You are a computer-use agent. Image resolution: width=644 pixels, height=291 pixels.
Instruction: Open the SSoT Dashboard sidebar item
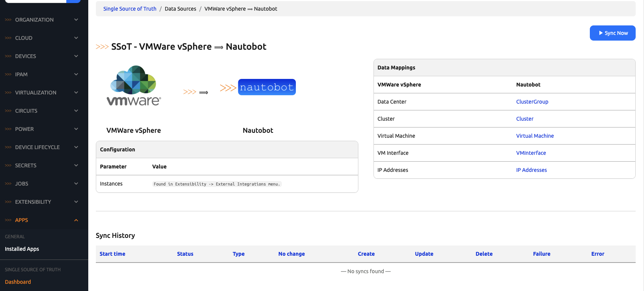tap(18, 282)
